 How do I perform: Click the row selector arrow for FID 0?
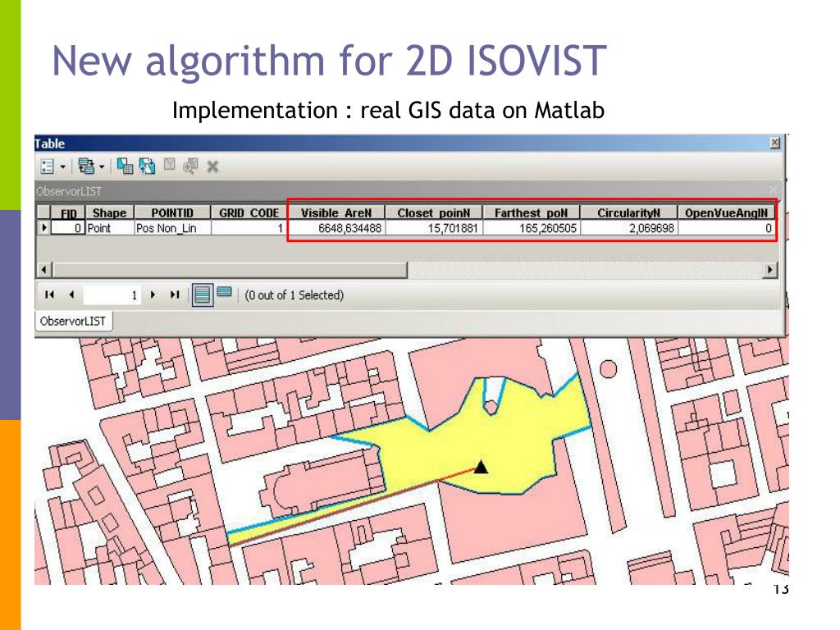(44, 228)
